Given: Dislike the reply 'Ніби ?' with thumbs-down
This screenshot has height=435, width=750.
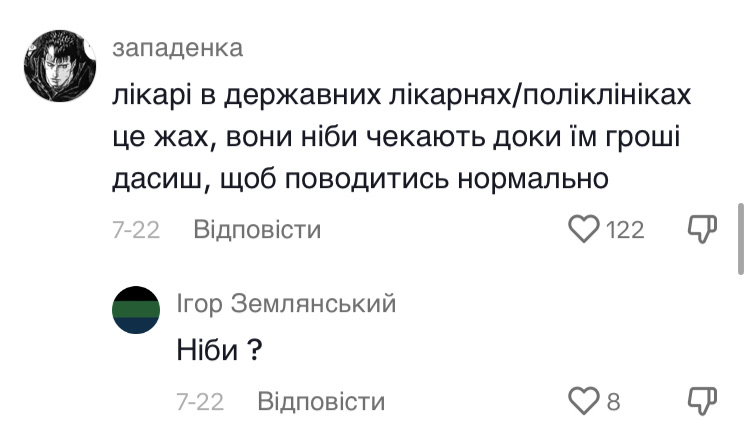Looking at the screenshot, I should 702,401.
